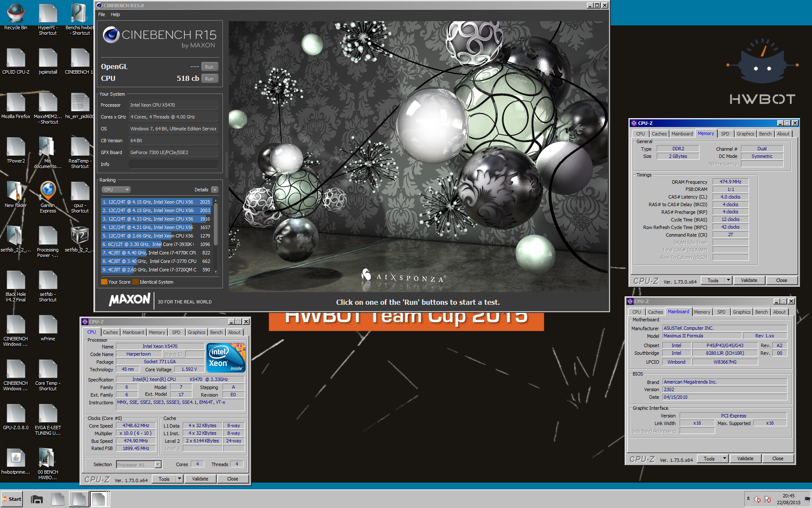The image size is (812, 508).
Task: Select hwbotprime java icon
Action: tap(16, 461)
